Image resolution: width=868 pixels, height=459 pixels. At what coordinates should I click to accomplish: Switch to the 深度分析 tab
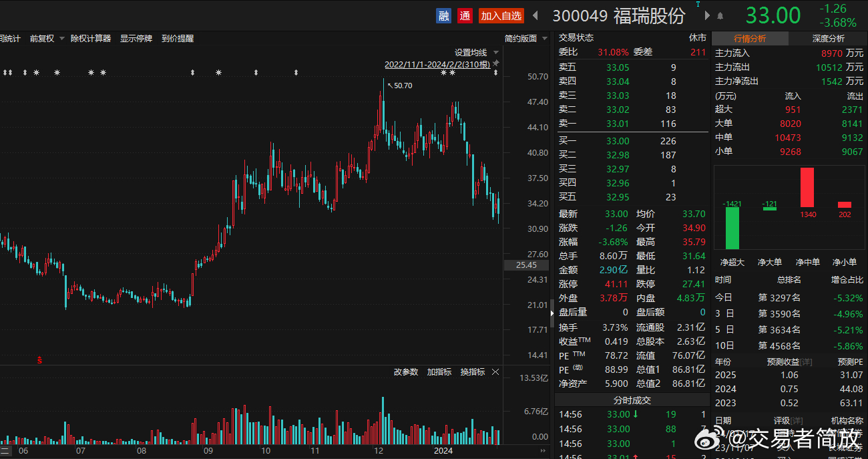(x=828, y=39)
